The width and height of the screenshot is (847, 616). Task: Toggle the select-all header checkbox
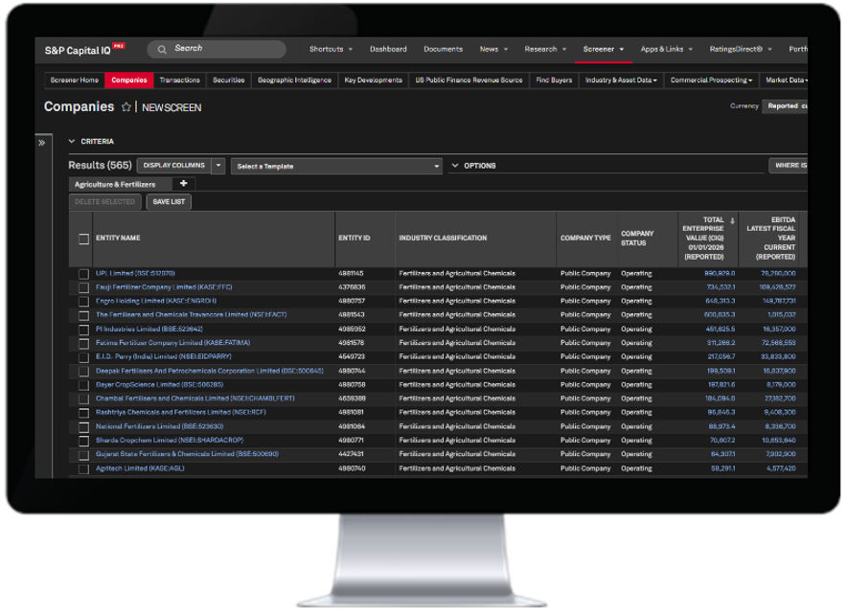click(83, 239)
